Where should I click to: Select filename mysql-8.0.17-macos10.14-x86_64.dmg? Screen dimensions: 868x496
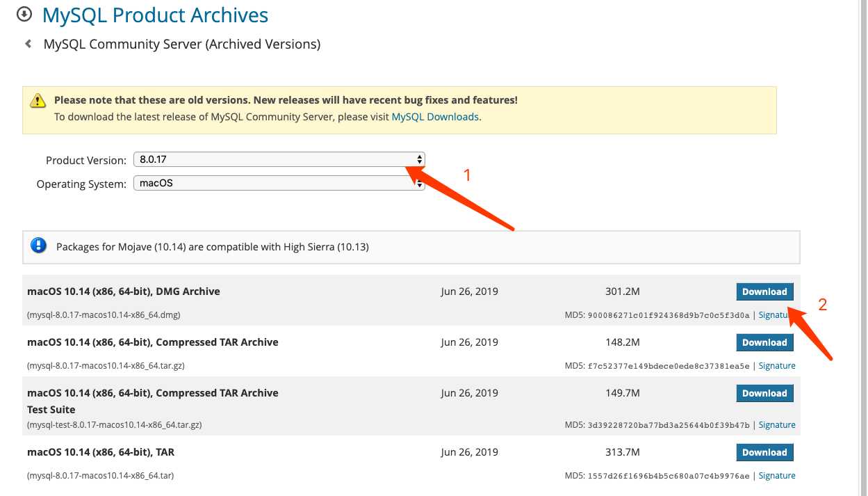104,315
